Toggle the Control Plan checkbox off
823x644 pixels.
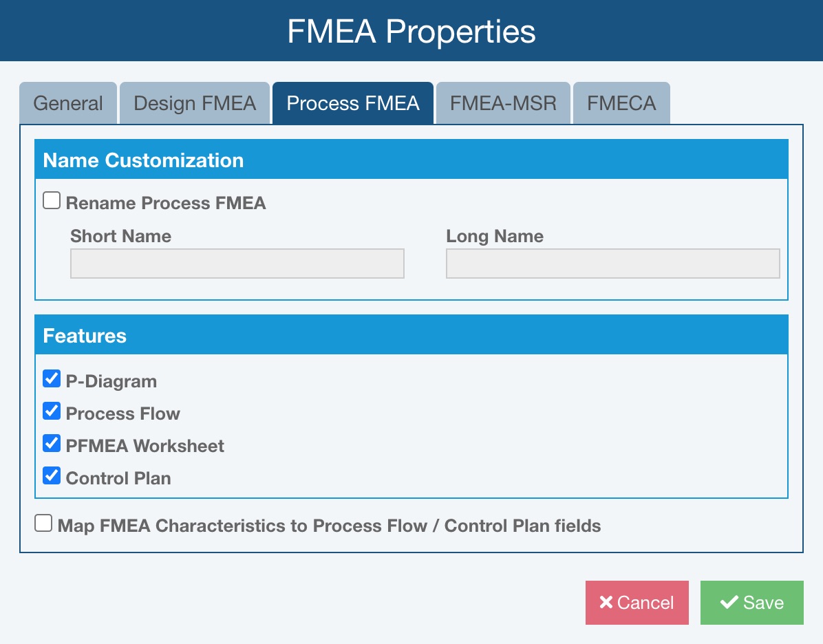coord(52,475)
